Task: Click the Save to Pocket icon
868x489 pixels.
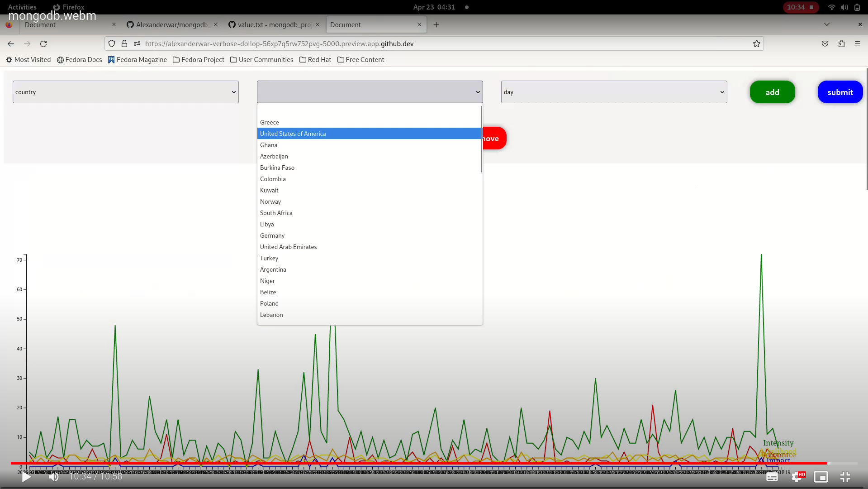Action: pyautogui.click(x=825, y=44)
